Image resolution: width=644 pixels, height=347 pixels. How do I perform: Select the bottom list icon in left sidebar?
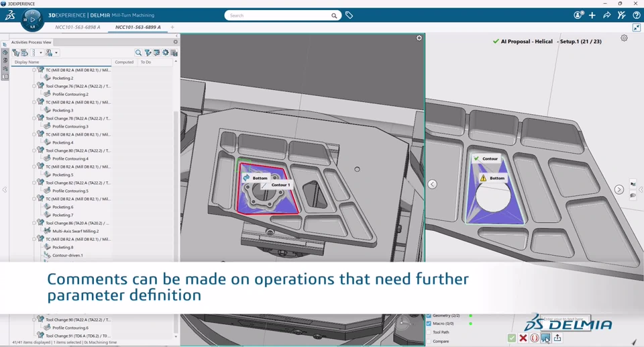coord(5,77)
